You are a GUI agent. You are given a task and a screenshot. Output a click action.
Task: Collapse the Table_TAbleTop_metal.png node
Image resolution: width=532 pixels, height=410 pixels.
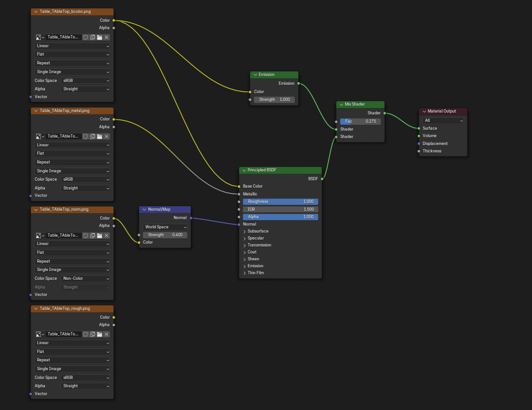tap(36, 111)
